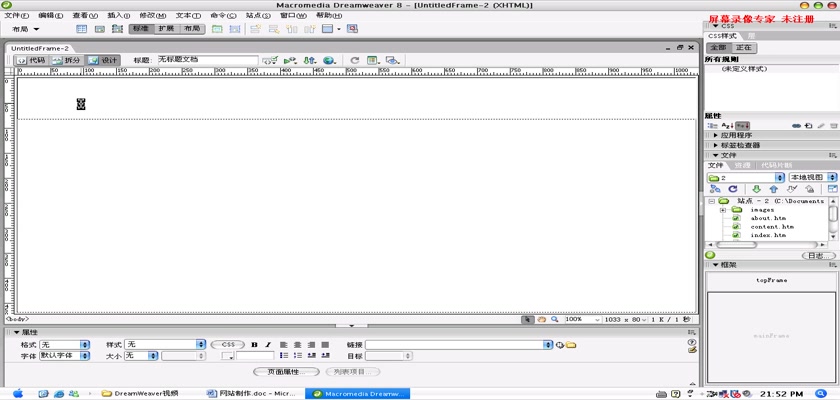Expand the images folder in file tree
The image size is (840, 400).
[722, 210]
